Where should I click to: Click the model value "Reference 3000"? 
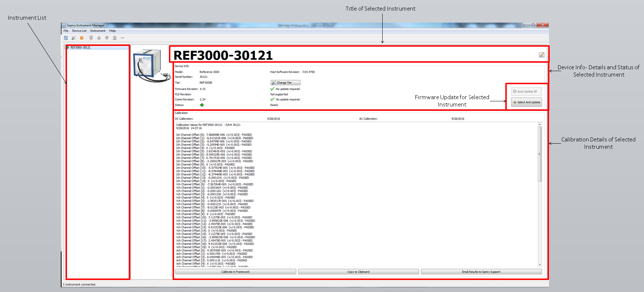pos(209,72)
